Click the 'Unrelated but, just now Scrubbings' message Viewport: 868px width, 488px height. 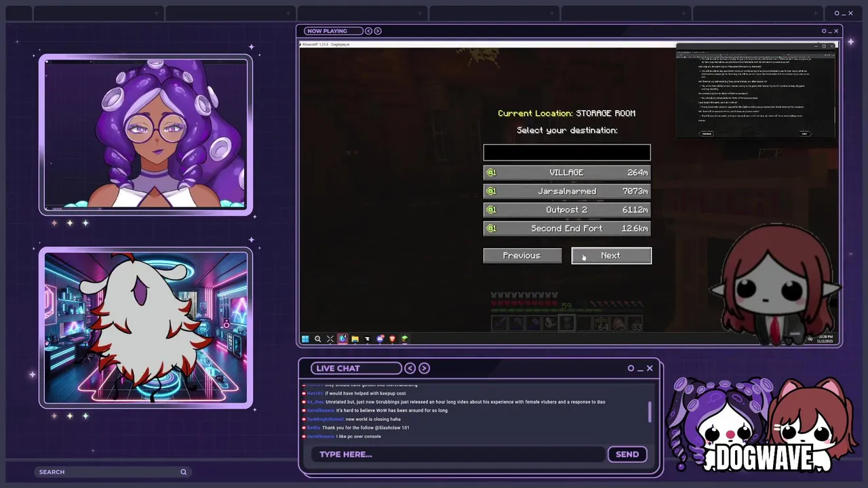(465, 402)
